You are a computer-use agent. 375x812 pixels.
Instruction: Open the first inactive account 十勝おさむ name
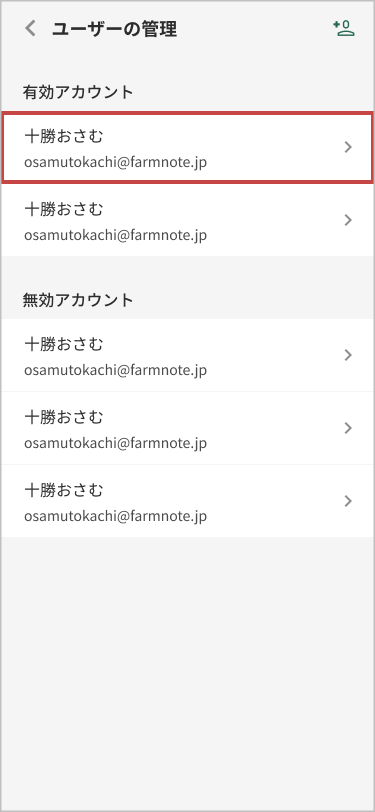tap(64, 344)
